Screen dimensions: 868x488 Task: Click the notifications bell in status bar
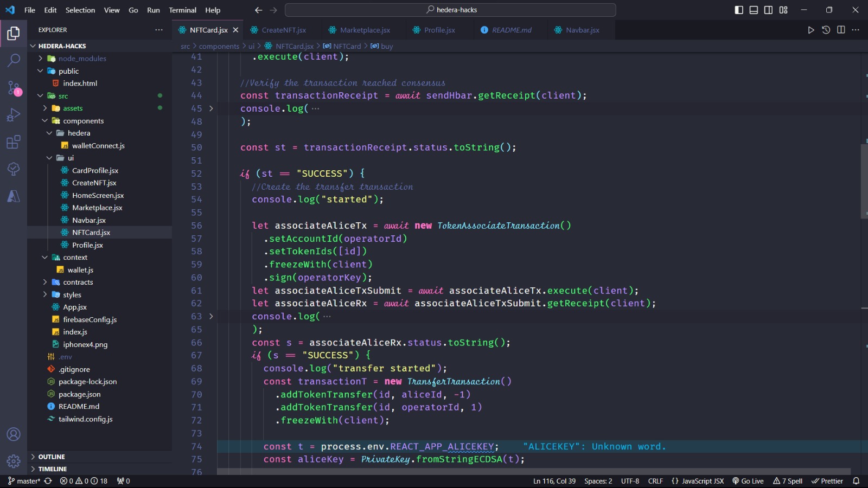(x=856, y=481)
